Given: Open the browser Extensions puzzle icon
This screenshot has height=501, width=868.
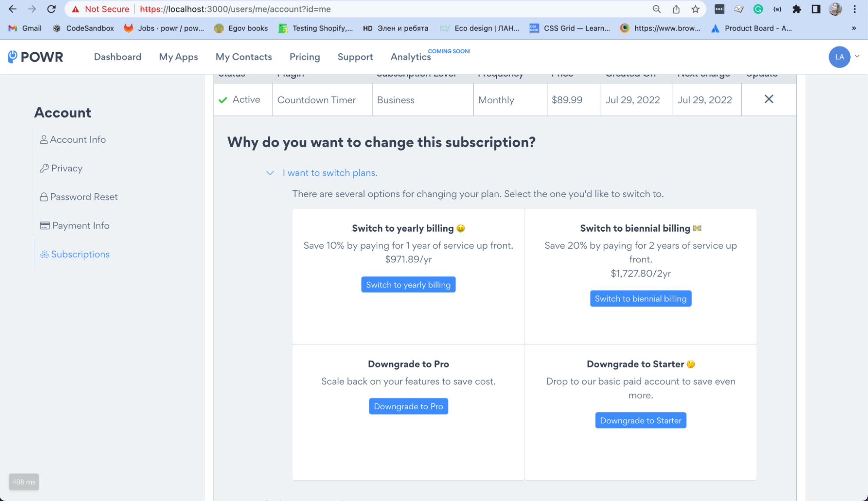Looking at the screenshot, I should point(796,9).
